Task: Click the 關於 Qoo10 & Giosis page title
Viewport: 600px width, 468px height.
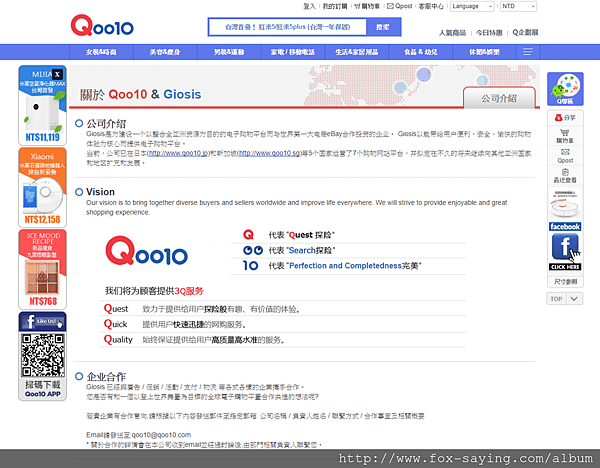Action: pyautogui.click(x=140, y=94)
